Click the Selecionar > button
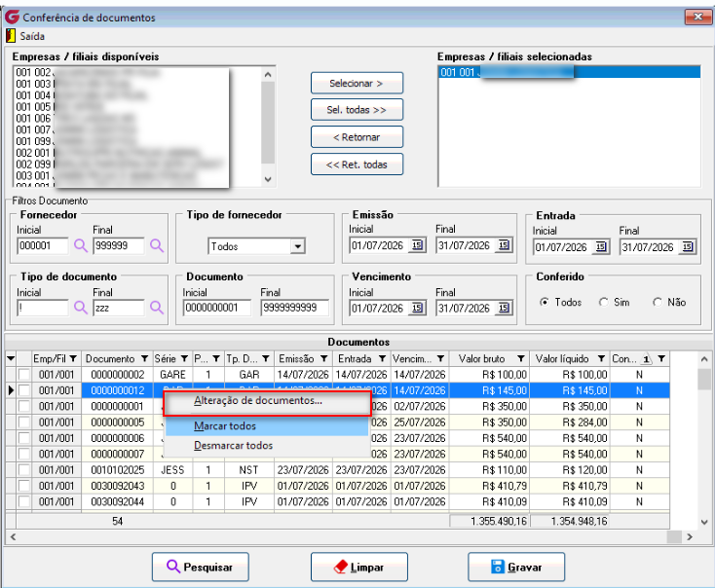Viewport: 715px width, 588px height. 357,84
